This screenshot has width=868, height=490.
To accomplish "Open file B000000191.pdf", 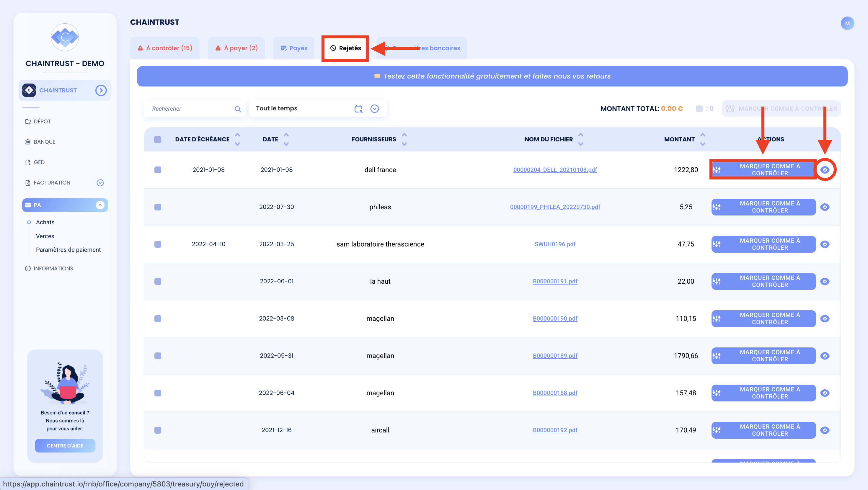I will click(x=555, y=281).
